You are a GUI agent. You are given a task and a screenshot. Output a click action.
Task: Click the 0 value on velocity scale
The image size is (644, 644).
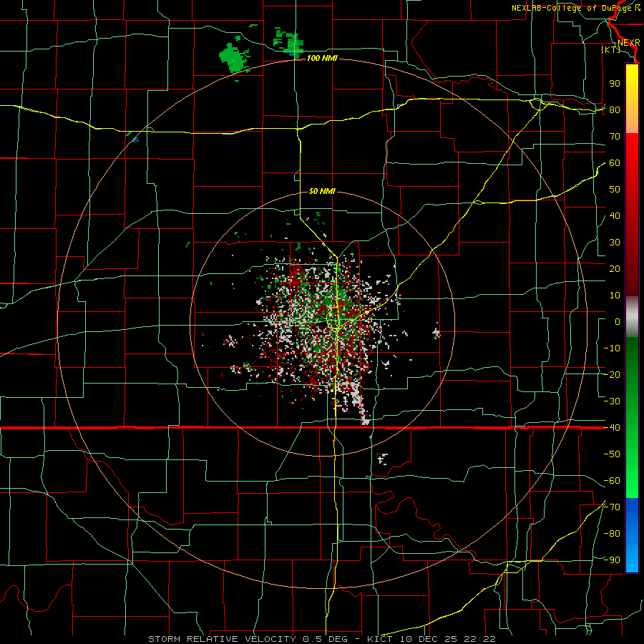pos(618,322)
